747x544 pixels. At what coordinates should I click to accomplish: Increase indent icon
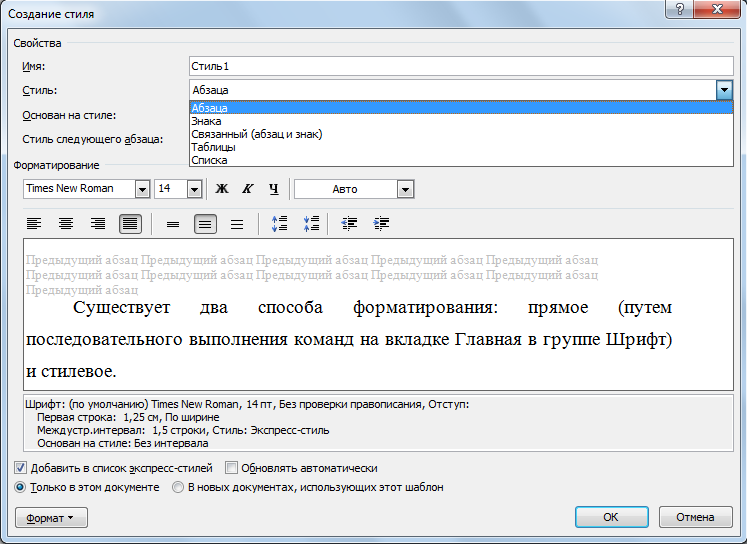tap(382, 223)
